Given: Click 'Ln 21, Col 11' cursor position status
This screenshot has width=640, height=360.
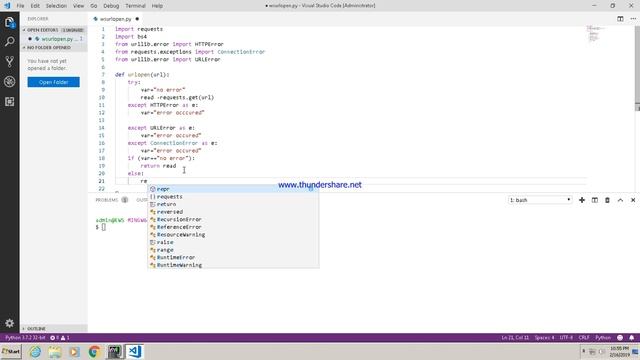Looking at the screenshot, I should 515,338.
